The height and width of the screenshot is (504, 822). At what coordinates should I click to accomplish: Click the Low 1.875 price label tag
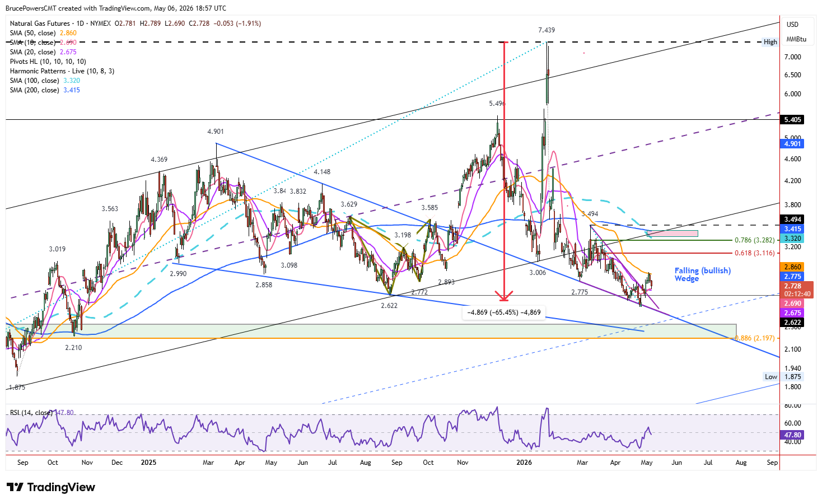(x=783, y=377)
